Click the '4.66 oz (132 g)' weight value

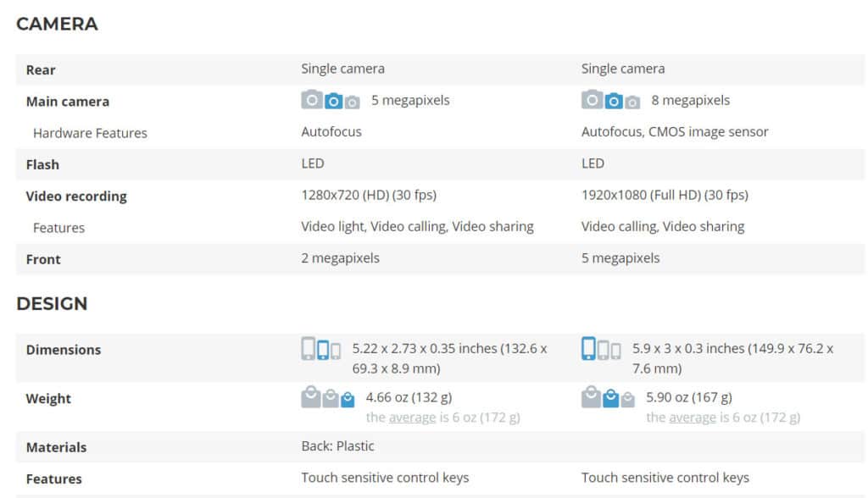409,397
